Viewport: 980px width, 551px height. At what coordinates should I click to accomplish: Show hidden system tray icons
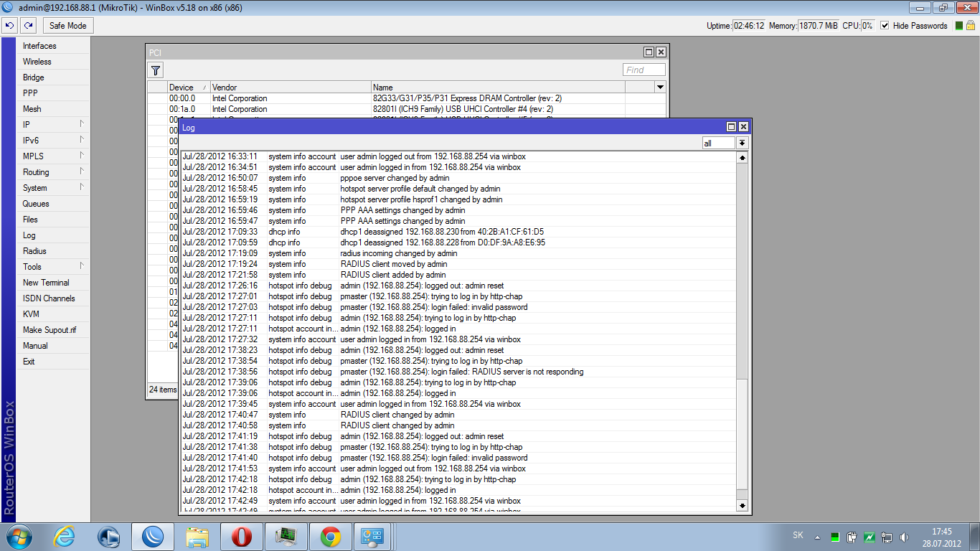[x=817, y=537]
